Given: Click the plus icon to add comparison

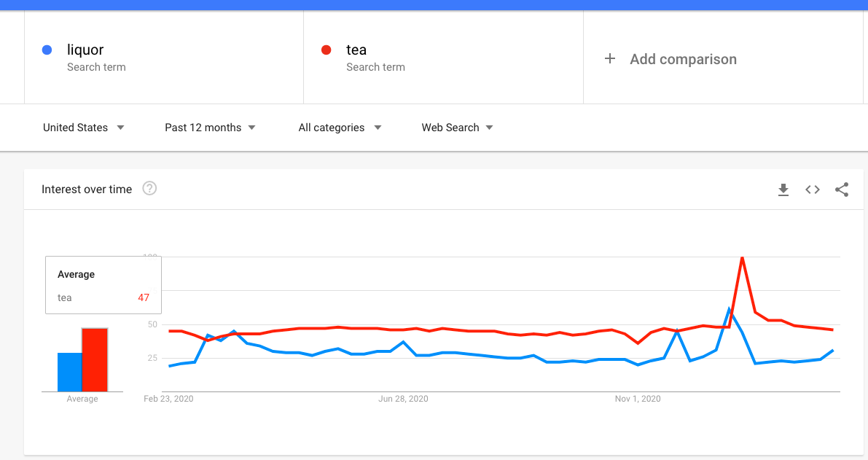Looking at the screenshot, I should pyautogui.click(x=611, y=59).
